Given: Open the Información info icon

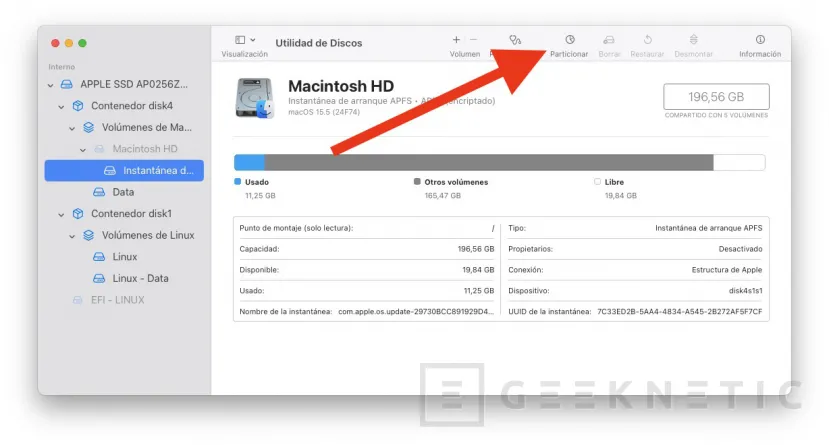Looking at the screenshot, I should (x=760, y=40).
